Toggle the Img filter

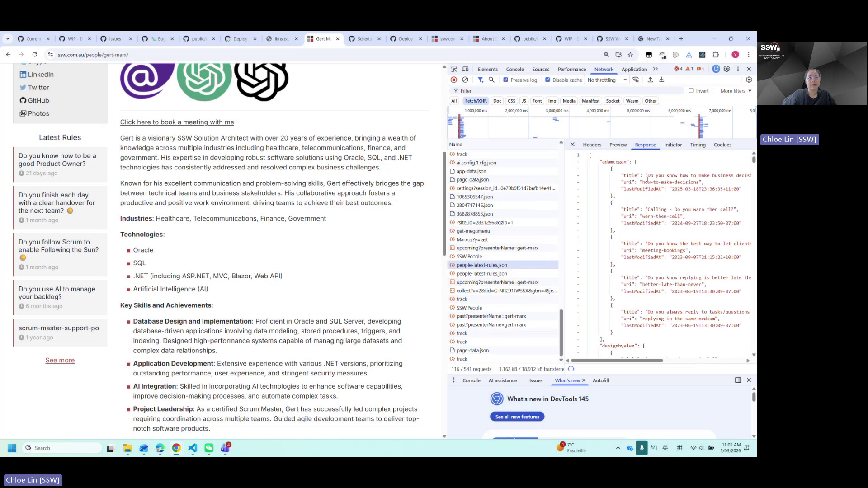pos(552,101)
